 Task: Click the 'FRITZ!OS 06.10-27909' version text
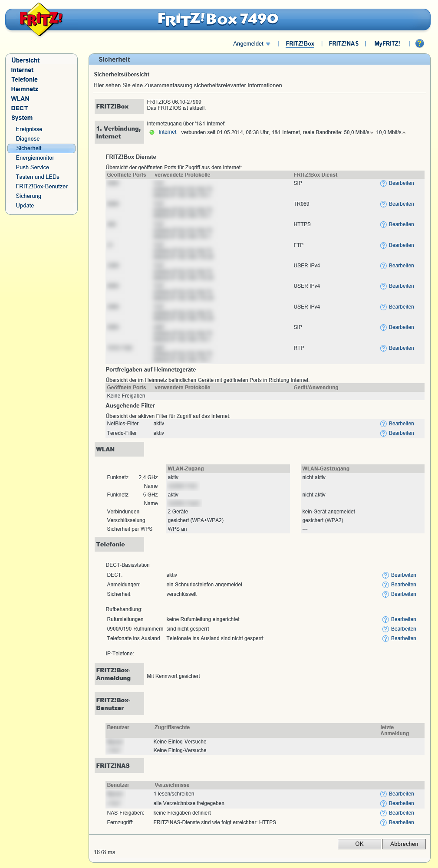click(174, 102)
